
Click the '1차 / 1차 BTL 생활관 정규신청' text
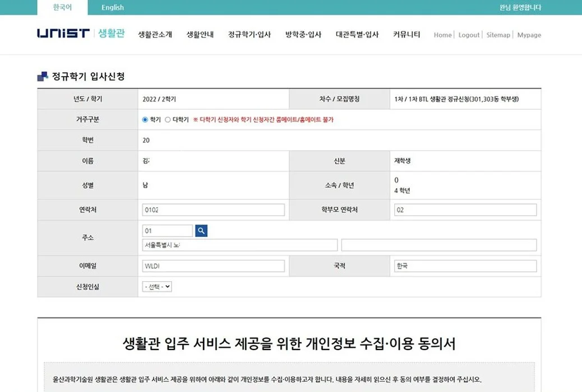pos(456,99)
